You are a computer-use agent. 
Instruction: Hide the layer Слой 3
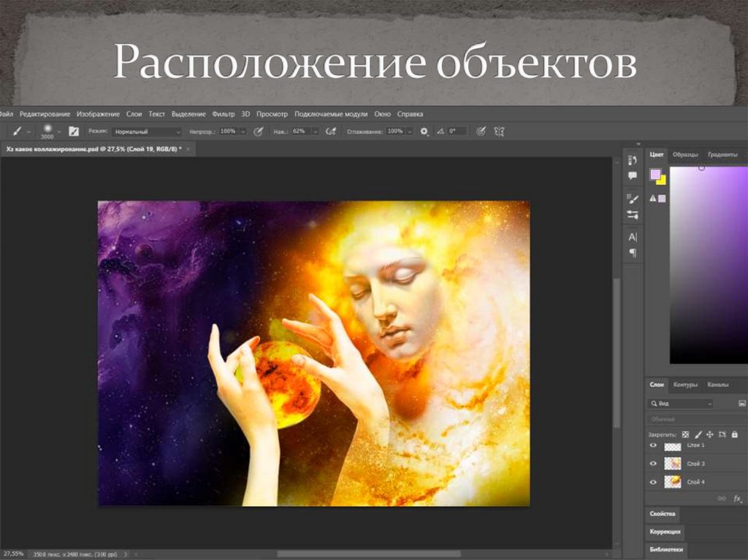click(652, 463)
